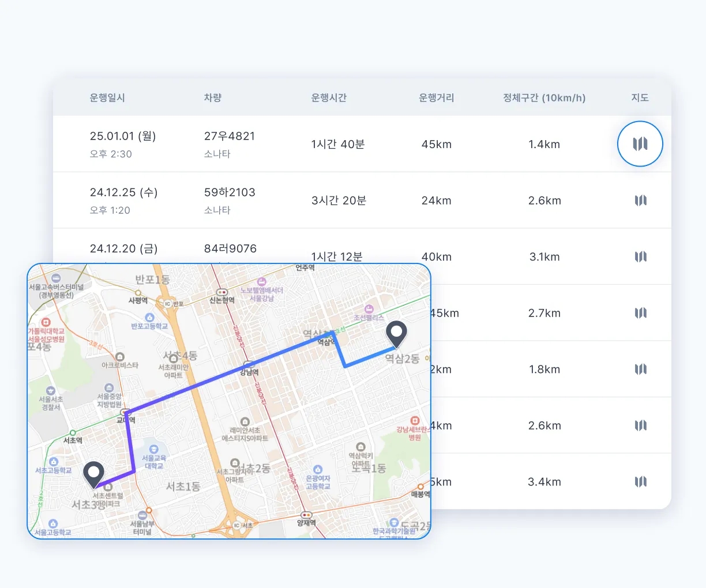The height and width of the screenshot is (588, 706).
Task: Click the 강남세브란스병원 hospital marker
Action: [414, 421]
